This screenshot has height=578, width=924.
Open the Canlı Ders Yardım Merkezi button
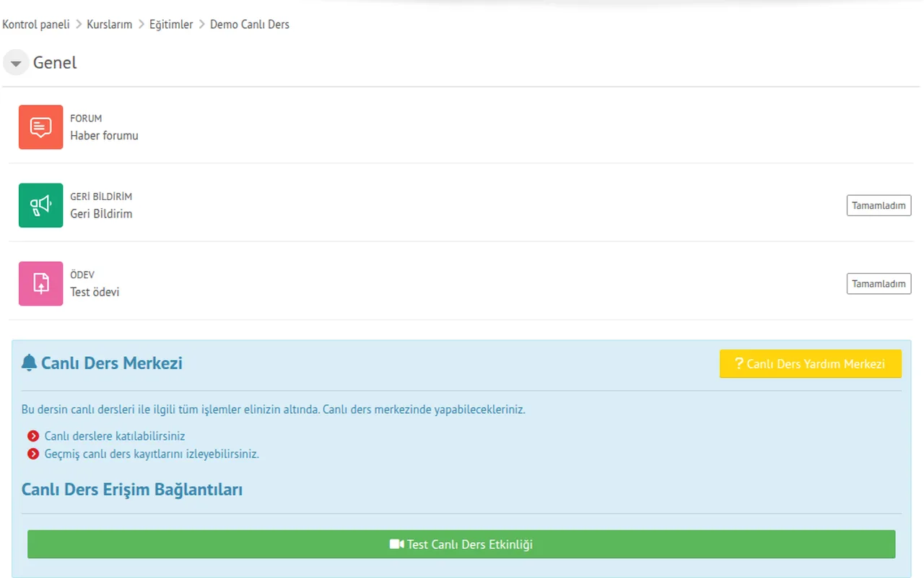(x=811, y=364)
